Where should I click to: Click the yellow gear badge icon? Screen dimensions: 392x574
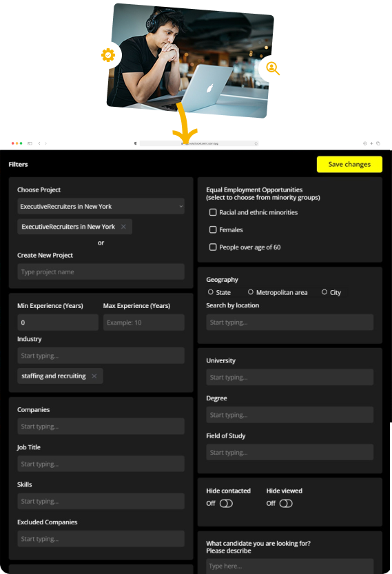pos(108,55)
